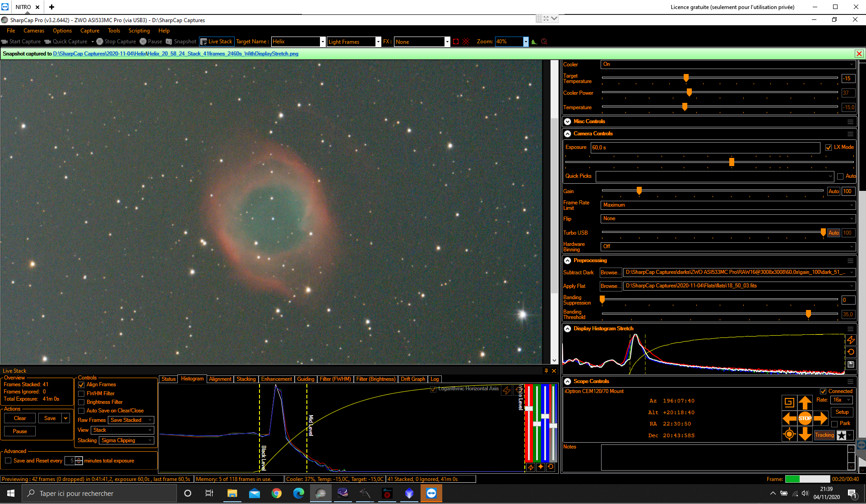
Task: Toggle Save and Reset every checkbox
Action: 8,461
